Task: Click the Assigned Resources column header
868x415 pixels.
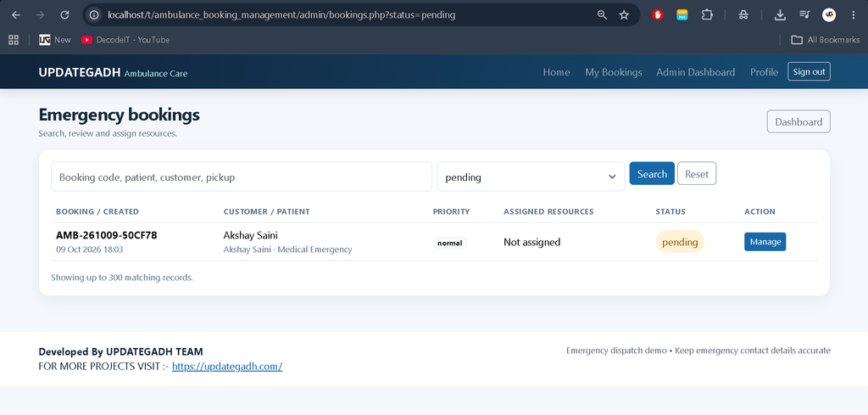Action: coord(548,211)
